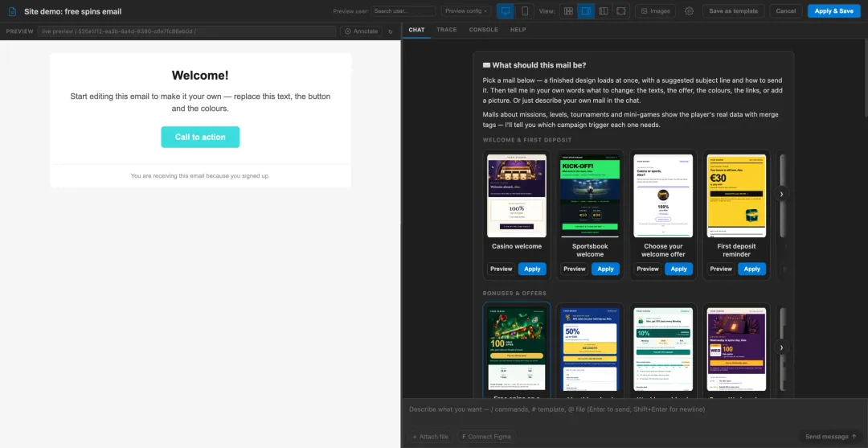Preview the First deposit reminder template
The height and width of the screenshot is (448, 868).
coord(721,269)
